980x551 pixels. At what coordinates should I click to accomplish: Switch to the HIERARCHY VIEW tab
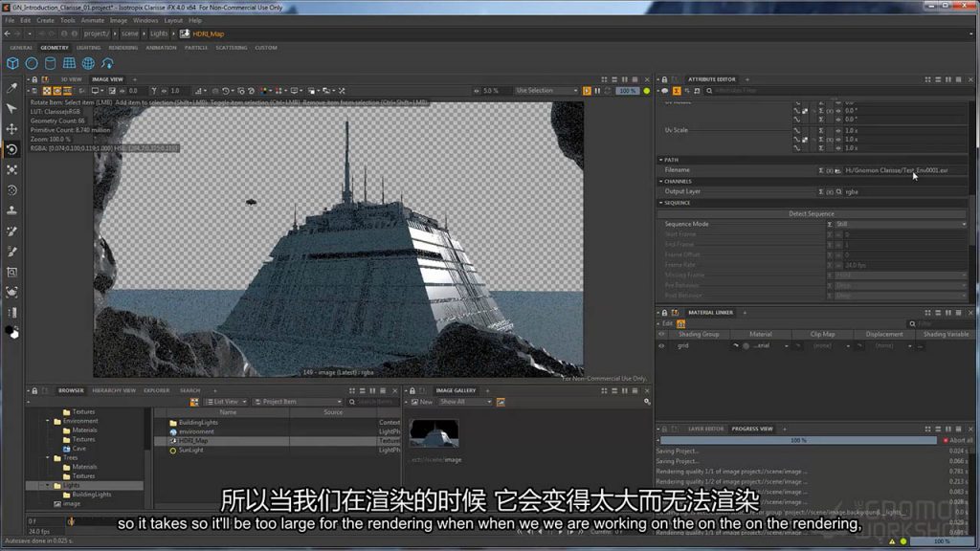pyautogui.click(x=114, y=390)
